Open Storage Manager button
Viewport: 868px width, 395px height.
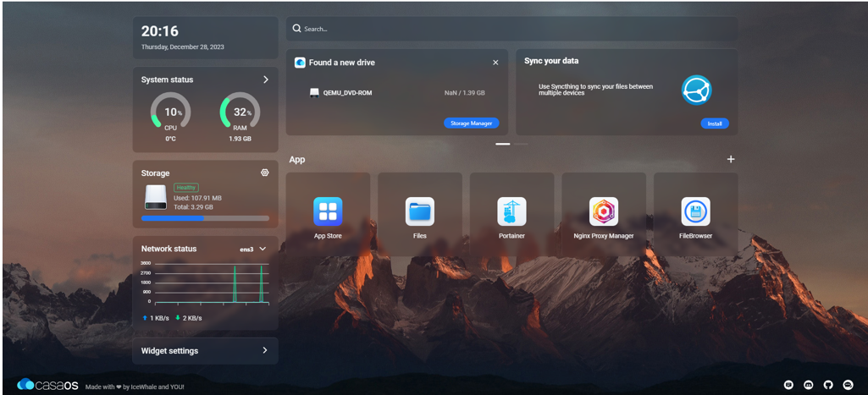(471, 123)
